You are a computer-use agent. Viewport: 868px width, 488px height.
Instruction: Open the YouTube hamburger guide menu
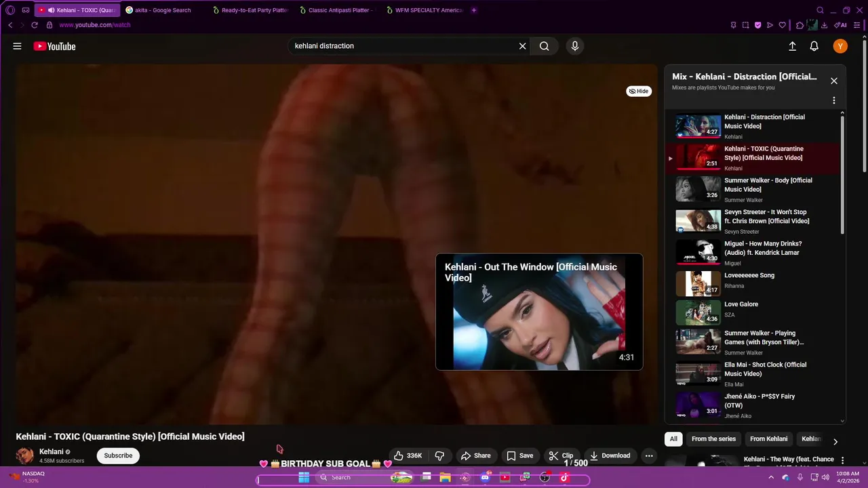click(x=17, y=46)
